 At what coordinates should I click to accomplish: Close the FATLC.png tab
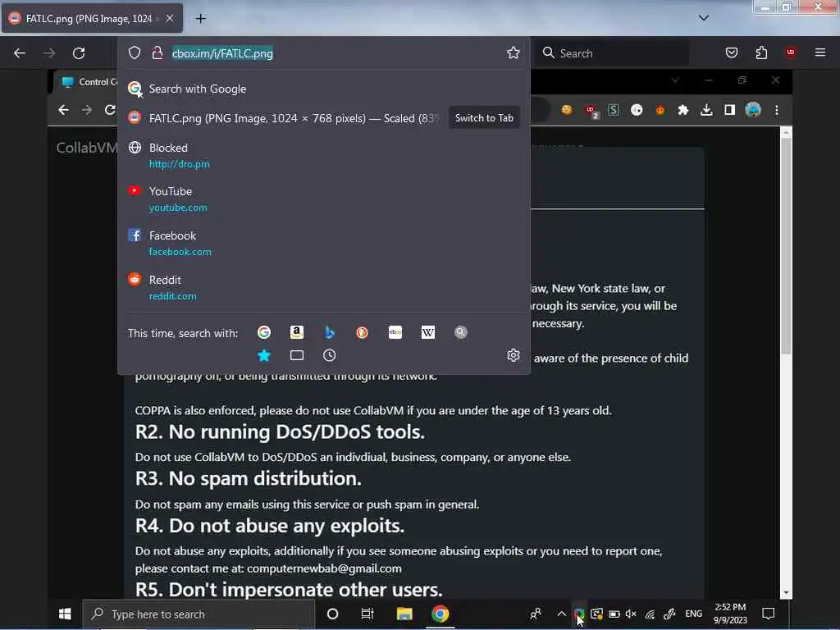pyautogui.click(x=169, y=18)
